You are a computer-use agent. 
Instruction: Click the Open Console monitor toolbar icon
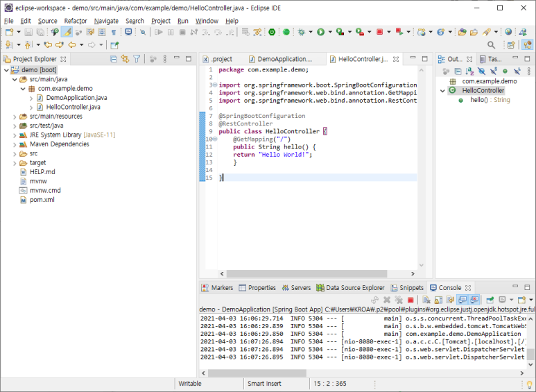pos(128,32)
